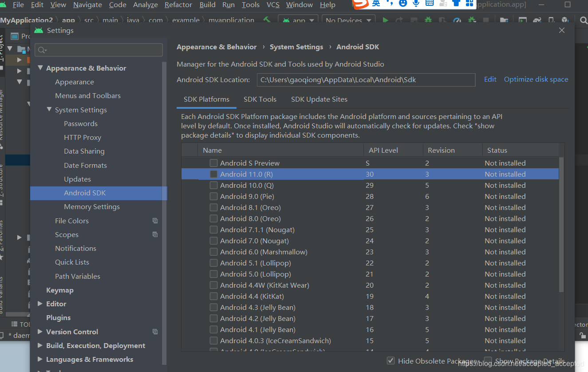Viewport: 588px width, 372px height.
Task: Check the Android 6.0 (Marshmallow) checkbox
Action: [213, 252]
